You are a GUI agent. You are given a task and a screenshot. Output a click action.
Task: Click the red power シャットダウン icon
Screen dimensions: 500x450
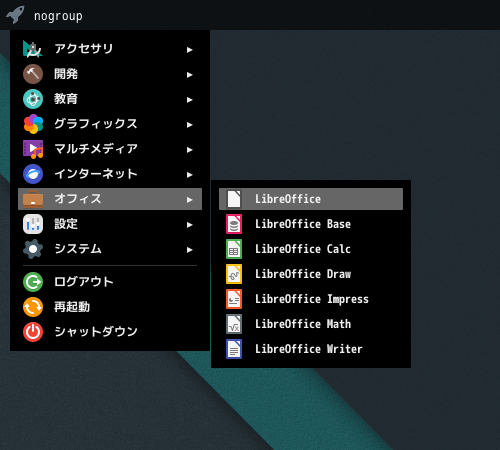pos(33,332)
